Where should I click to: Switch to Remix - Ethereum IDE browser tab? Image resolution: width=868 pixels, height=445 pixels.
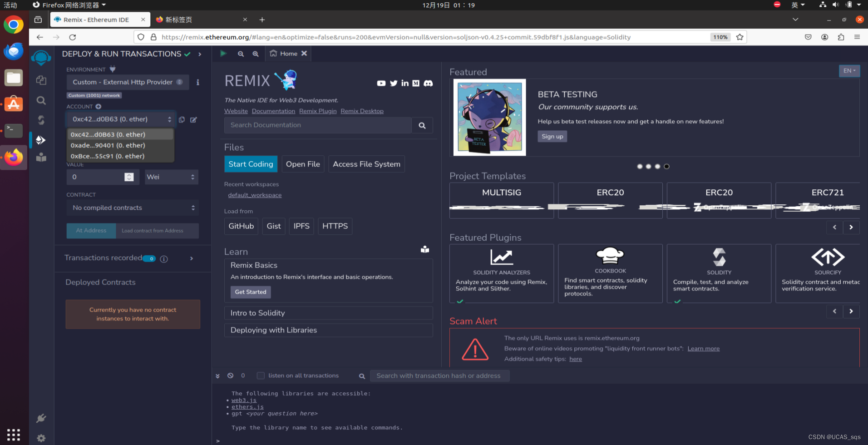(99, 20)
